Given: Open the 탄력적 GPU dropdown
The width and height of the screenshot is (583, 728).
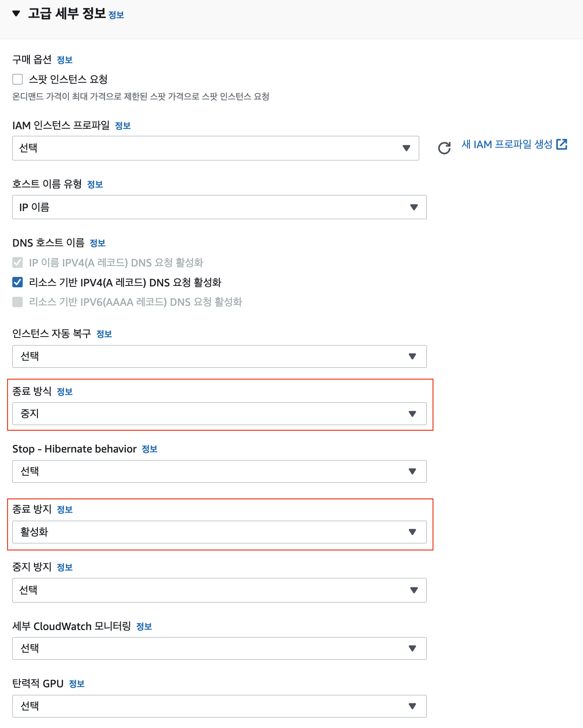Looking at the screenshot, I should [x=219, y=706].
